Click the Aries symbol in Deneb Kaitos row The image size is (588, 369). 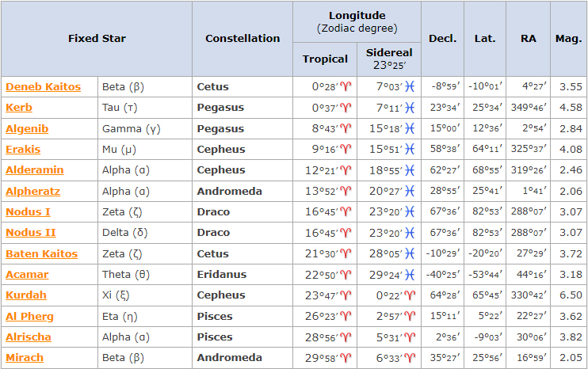coord(345,86)
